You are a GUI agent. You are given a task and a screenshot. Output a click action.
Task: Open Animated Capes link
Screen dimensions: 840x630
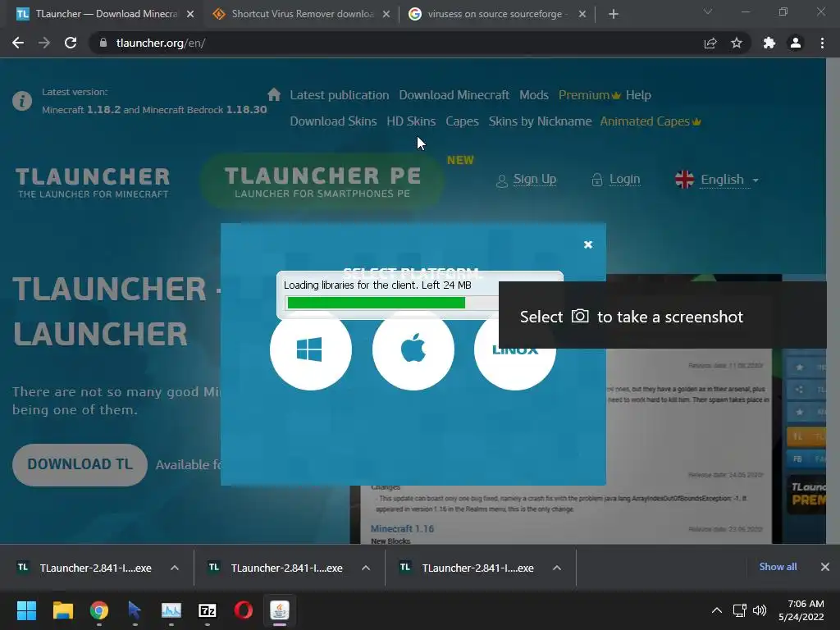651,121
